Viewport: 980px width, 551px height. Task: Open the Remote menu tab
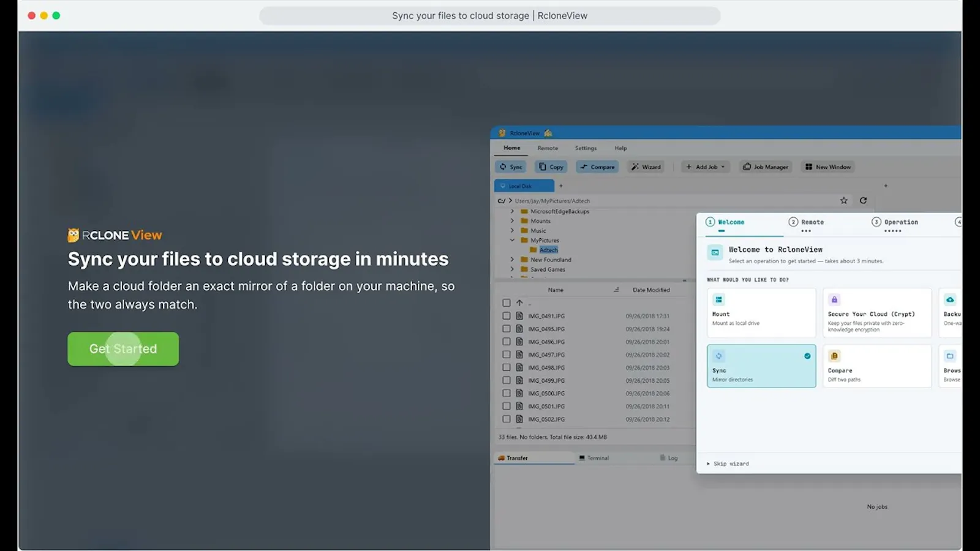click(548, 148)
